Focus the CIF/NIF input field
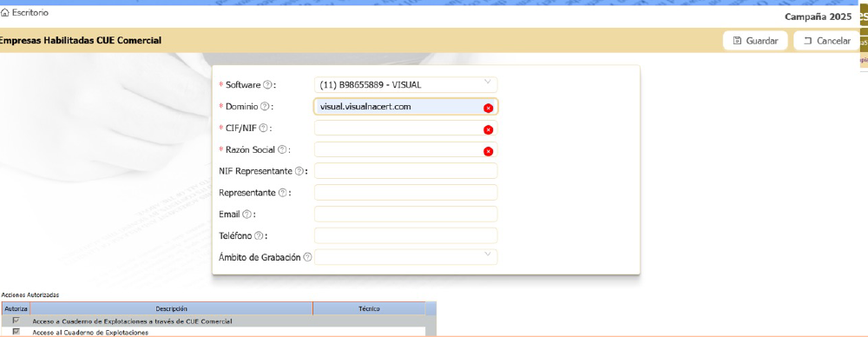868x337 pixels. [405, 128]
